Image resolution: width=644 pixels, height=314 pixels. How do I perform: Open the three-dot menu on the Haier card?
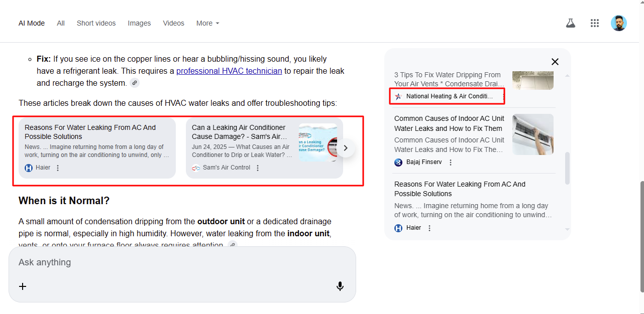coord(58,168)
